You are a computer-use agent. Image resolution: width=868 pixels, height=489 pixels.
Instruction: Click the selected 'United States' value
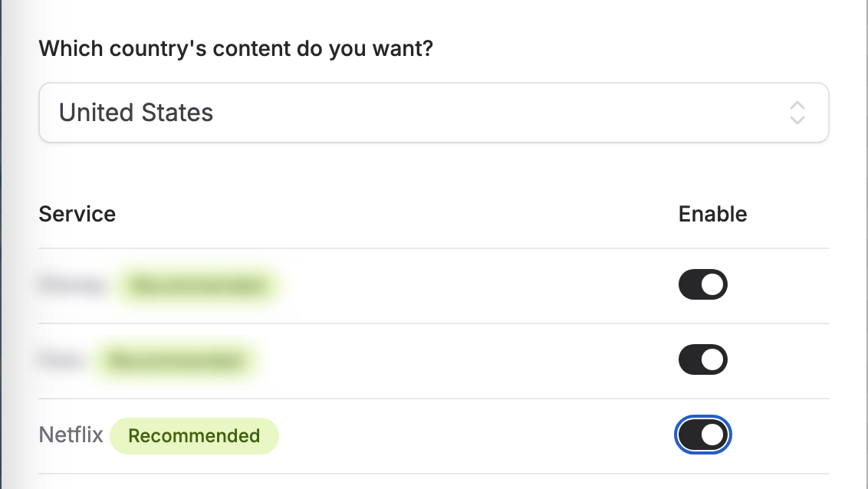(x=136, y=113)
